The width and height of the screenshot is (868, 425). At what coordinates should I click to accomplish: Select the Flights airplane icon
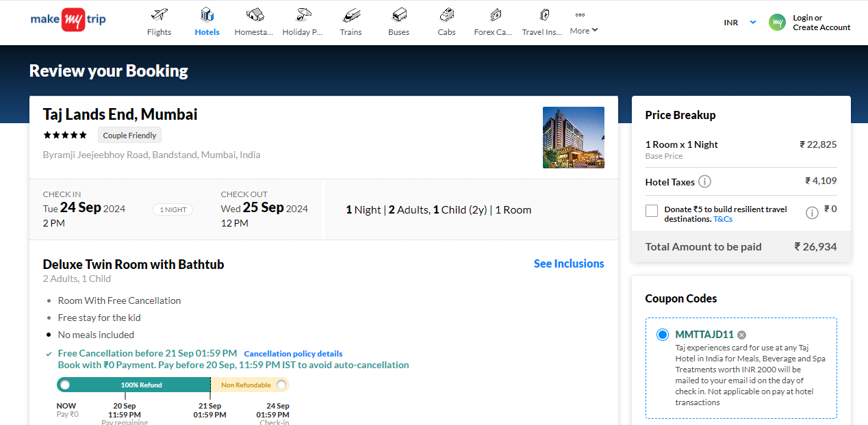[x=159, y=14]
